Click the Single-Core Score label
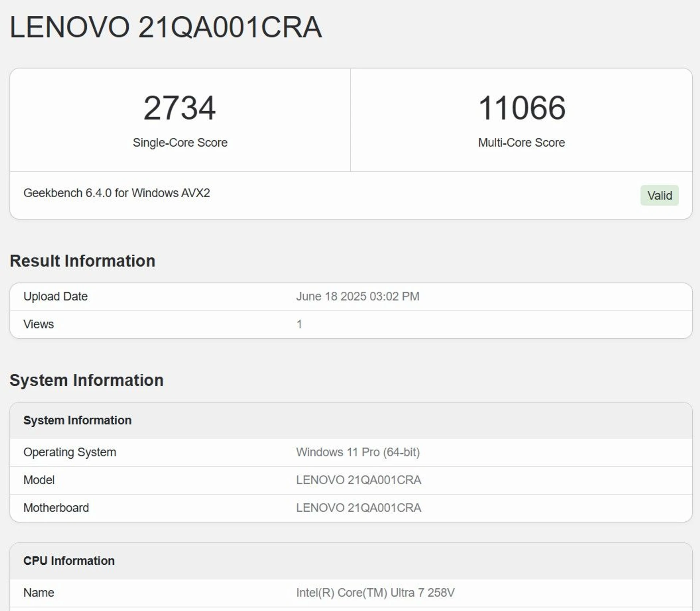 coord(180,143)
